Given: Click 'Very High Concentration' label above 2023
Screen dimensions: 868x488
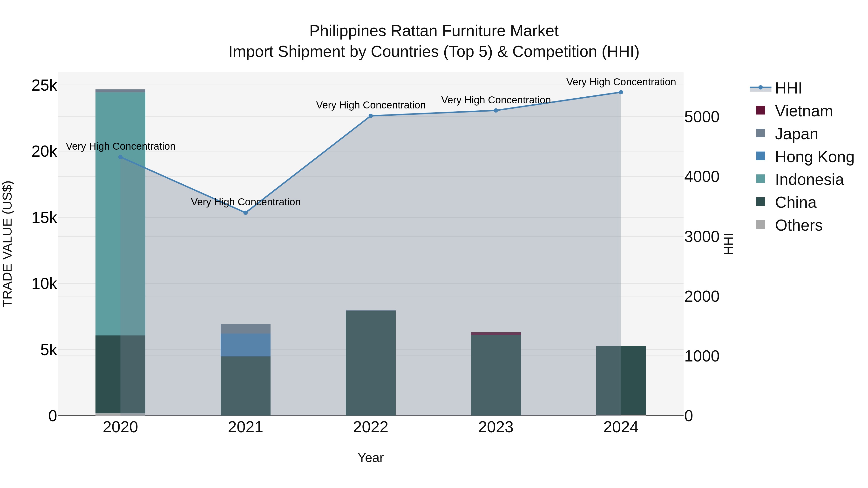Looking at the screenshot, I should click(496, 100).
